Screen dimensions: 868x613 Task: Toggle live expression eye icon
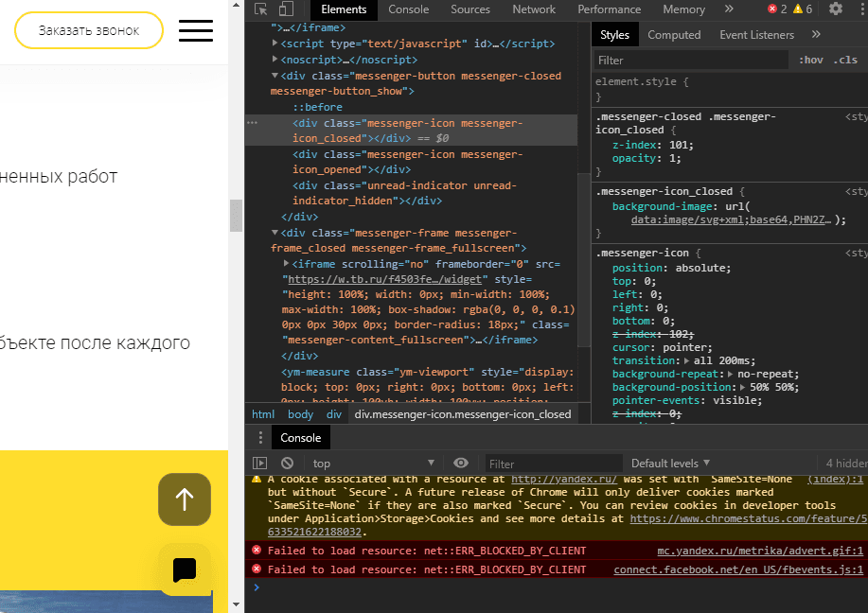[x=461, y=464]
